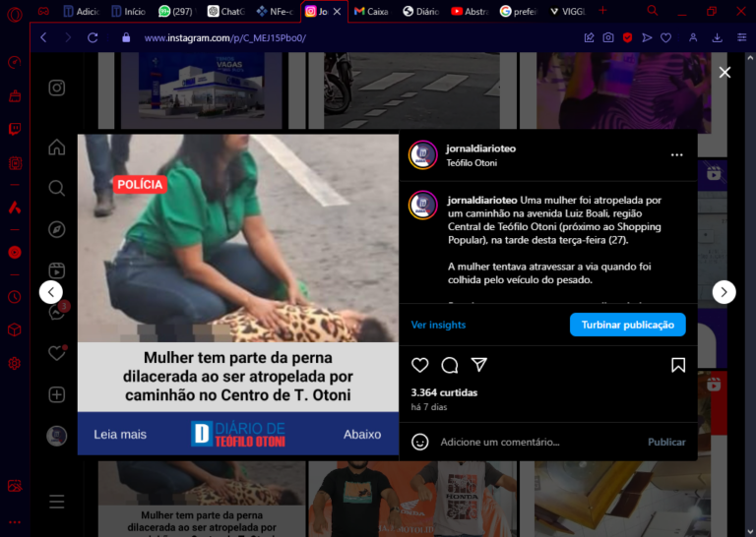Open a new tab with the plus button

pos(602,11)
